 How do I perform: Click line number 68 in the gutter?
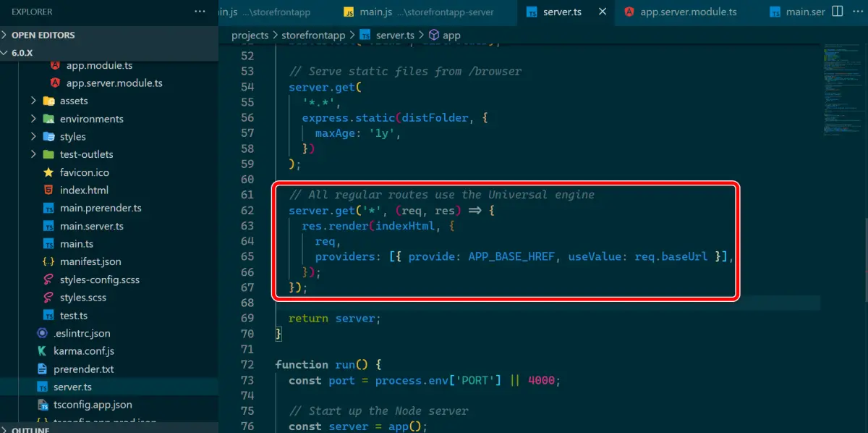pos(246,303)
